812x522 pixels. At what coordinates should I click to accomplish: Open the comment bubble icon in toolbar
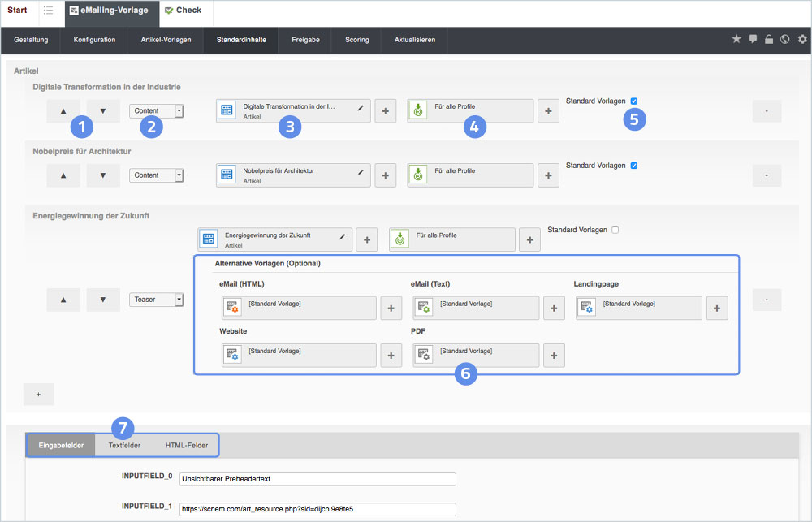(x=753, y=39)
